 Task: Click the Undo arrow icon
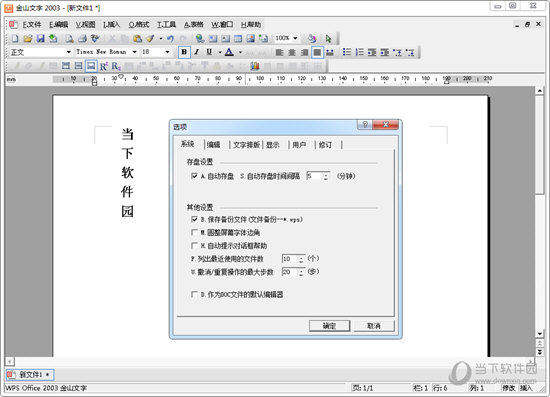pyautogui.click(x=170, y=39)
